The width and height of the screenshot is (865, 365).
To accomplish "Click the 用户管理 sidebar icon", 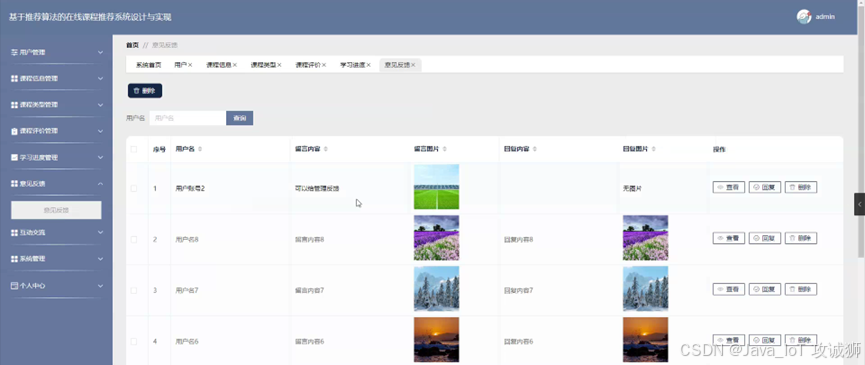I will tap(14, 52).
